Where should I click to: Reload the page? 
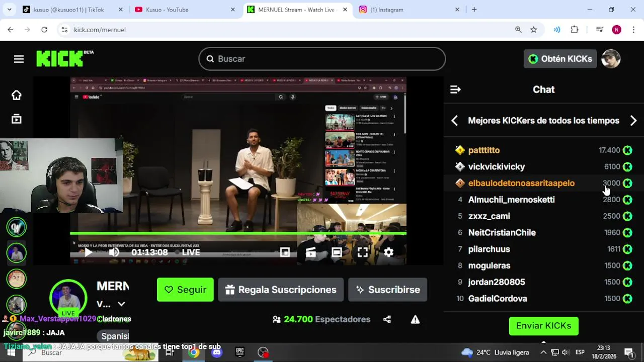coord(44,30)
